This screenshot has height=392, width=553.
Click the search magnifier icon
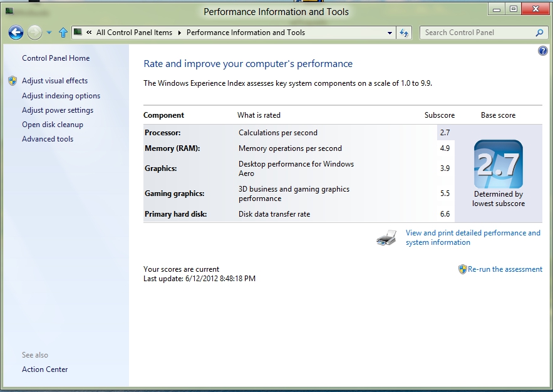(539, 33)
